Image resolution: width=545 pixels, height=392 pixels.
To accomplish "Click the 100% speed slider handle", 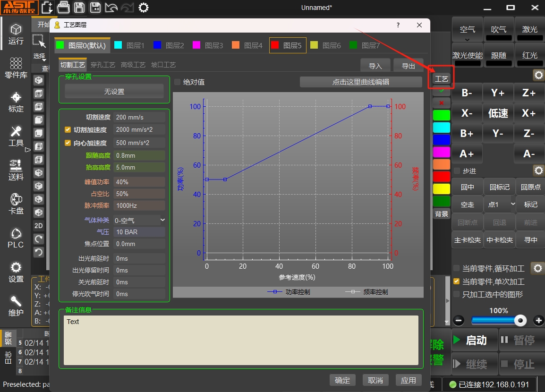I will click(x=520, y=320).
